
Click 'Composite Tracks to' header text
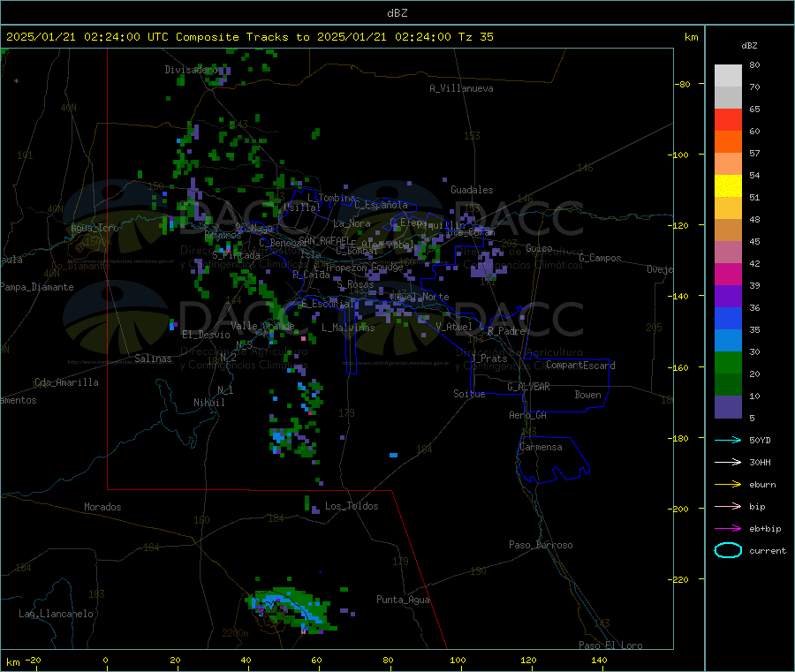(x=243, y=37)
